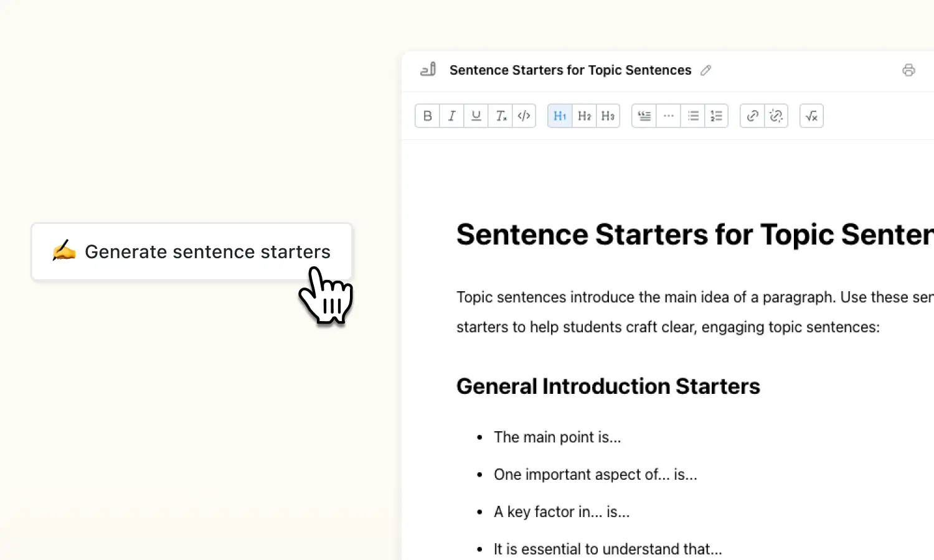Disable the active Heading 1 style

coord(559,116)
